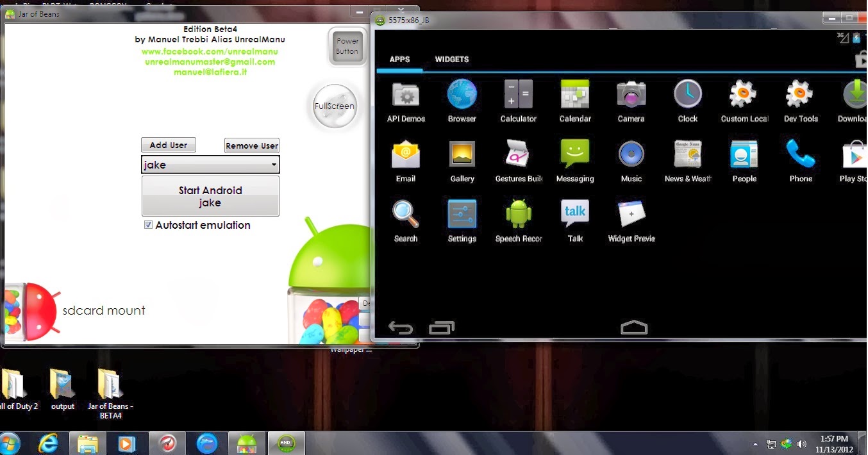Screen dimensions: 868x455
Task: Switch to the APPS tab
Action: pyautogui.click(x=399, y=59)
